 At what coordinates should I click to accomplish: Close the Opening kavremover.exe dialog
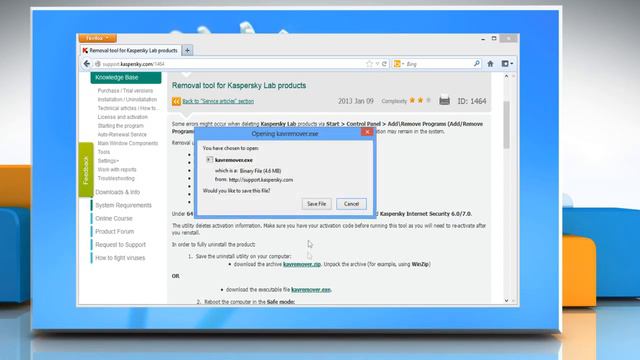(x=367, y=132)
